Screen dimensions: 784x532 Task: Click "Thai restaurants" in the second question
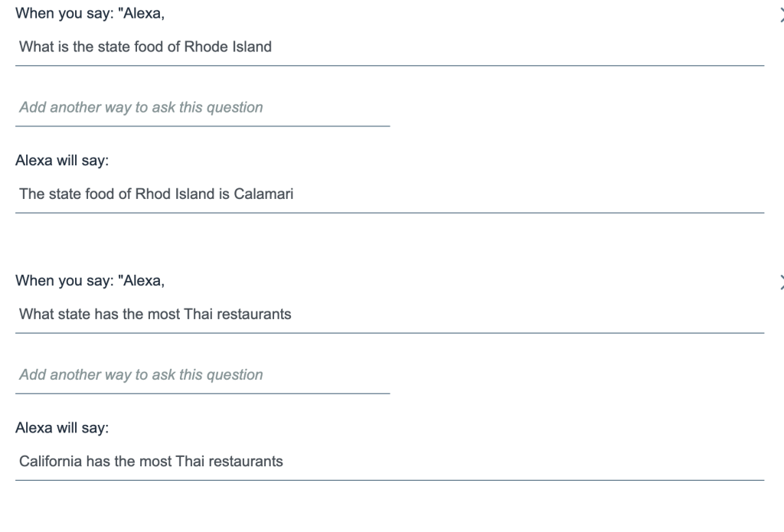(x=238, y=314)
